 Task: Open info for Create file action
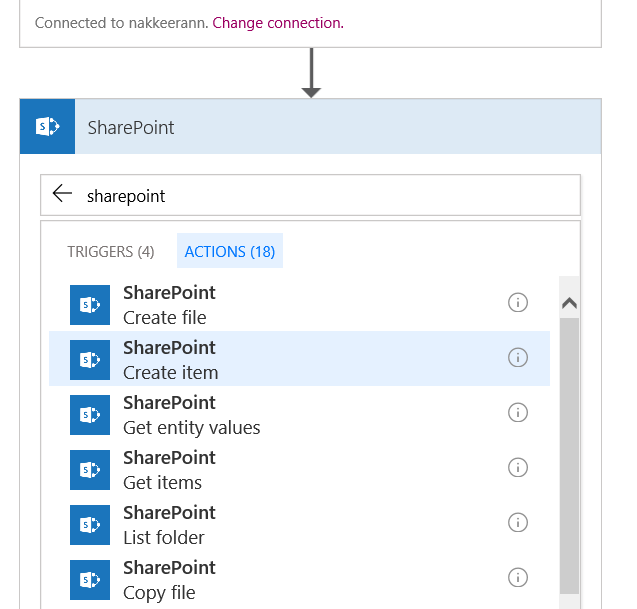tap(518, 302)
